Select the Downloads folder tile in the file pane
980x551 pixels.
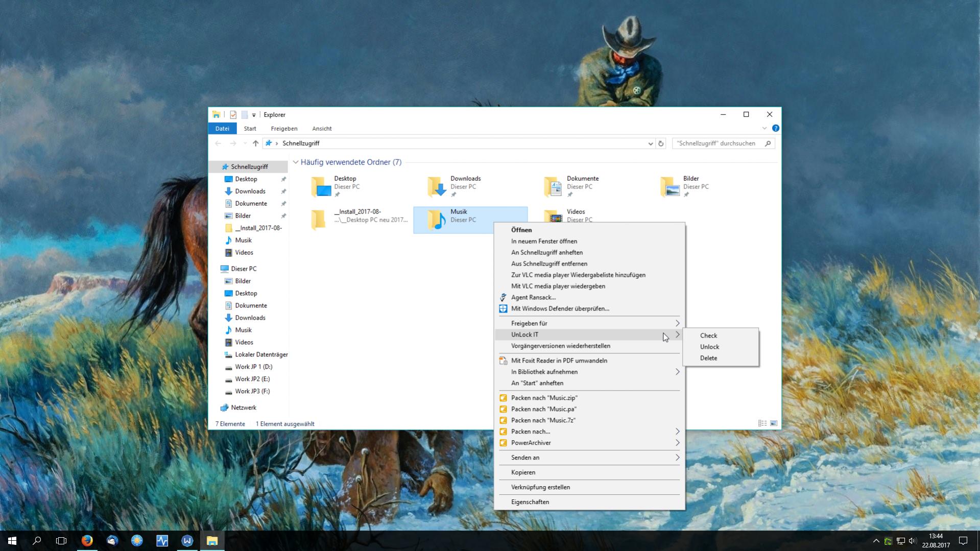[x=470, y=187]
